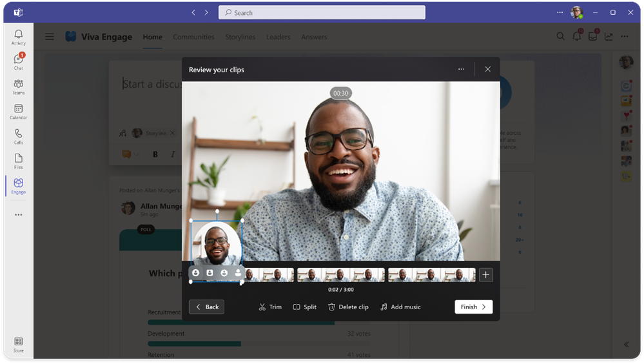Open the Teams section in the sidebar

coord(19,86)
